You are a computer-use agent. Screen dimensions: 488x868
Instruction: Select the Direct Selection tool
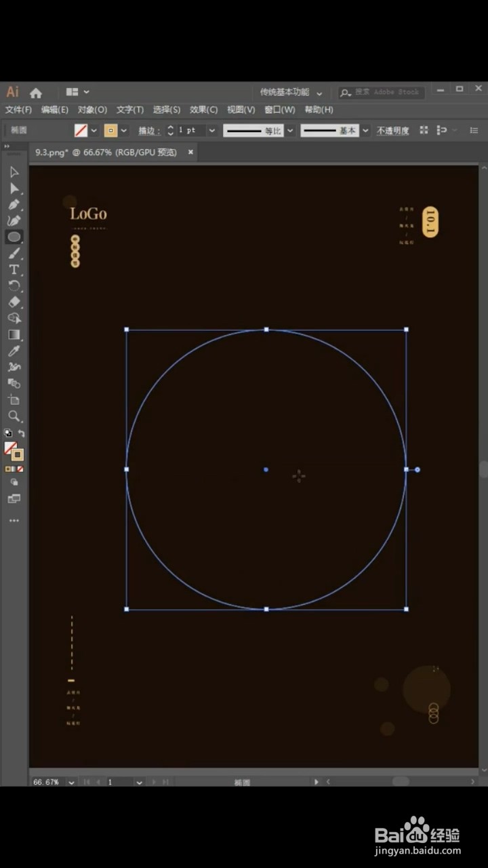(x=14, y=189)
